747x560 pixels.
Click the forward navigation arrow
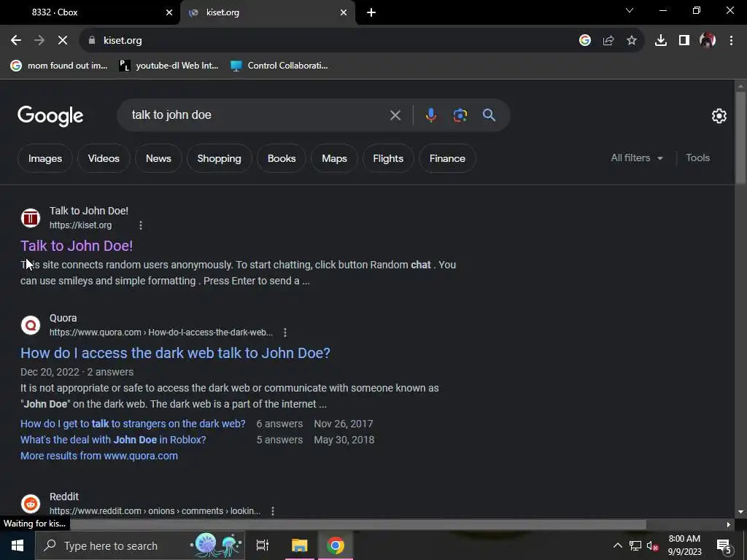[x=39, y=41]
